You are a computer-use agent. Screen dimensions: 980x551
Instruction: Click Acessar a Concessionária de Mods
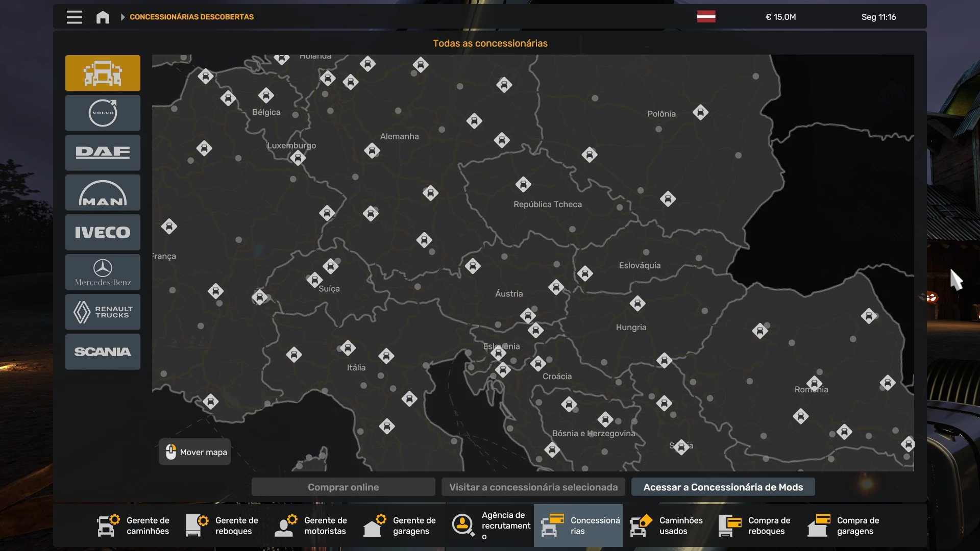click(x=723, y=487)
